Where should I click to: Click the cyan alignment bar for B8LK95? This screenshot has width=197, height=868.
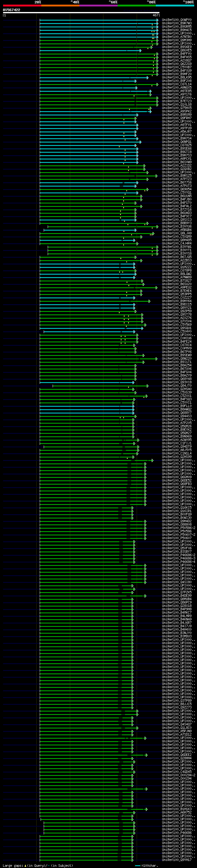pos(94,78)
